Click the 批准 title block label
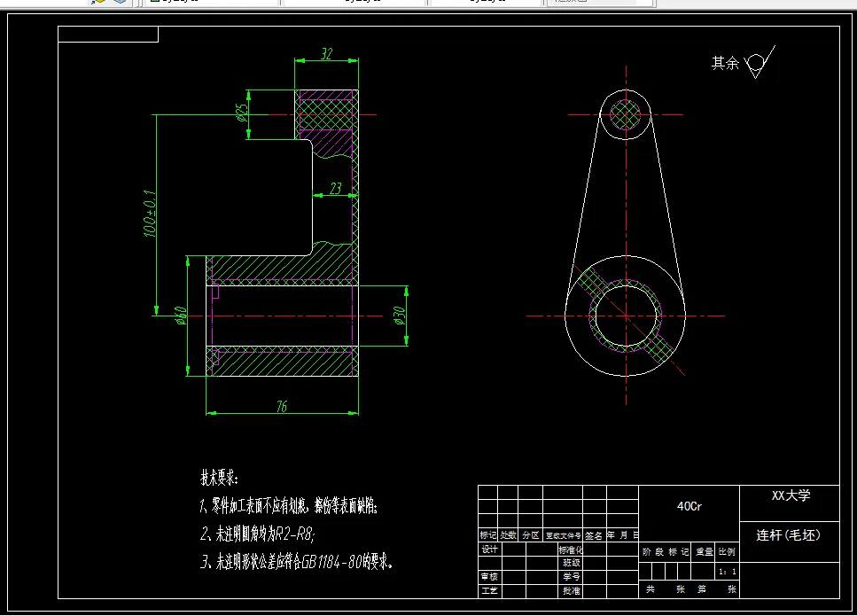 click(x=571, y=591)
